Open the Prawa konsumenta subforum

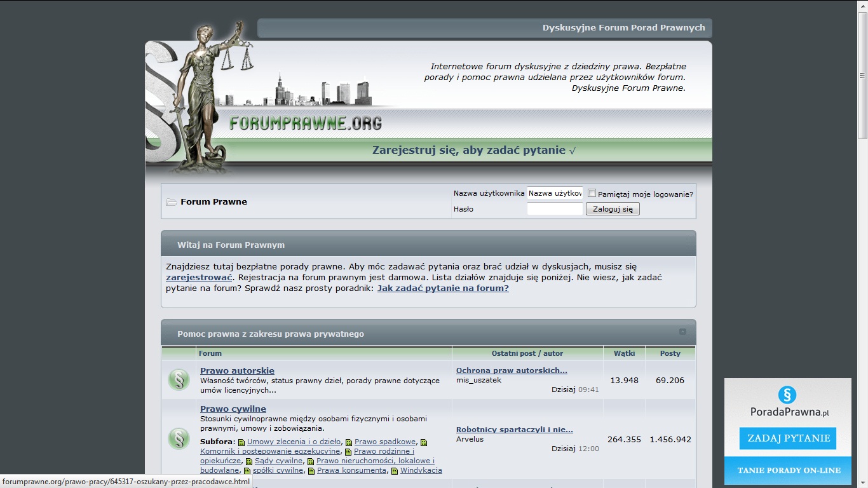click(x=351, y=470)
